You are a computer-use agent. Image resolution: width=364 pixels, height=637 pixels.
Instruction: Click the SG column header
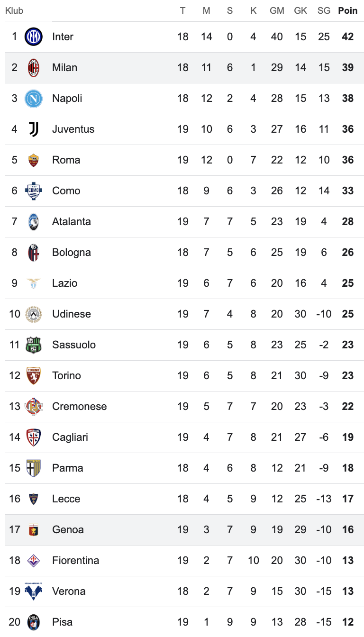(x=324, y=11)
